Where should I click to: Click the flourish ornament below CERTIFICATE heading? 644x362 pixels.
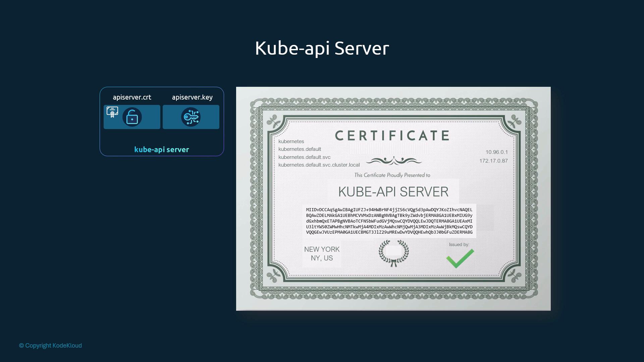click(x=394, y=161)
